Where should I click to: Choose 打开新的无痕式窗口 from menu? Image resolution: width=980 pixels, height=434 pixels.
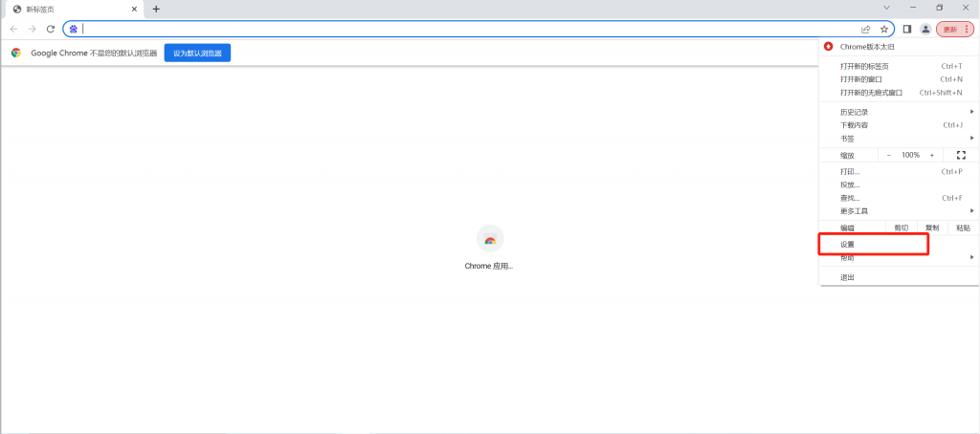[x=899, y=93]
